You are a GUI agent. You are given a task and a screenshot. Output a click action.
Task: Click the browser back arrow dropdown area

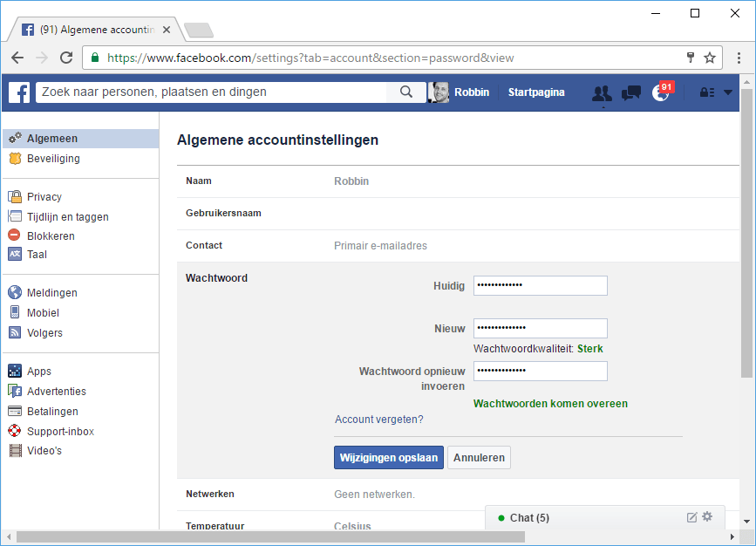17,58
